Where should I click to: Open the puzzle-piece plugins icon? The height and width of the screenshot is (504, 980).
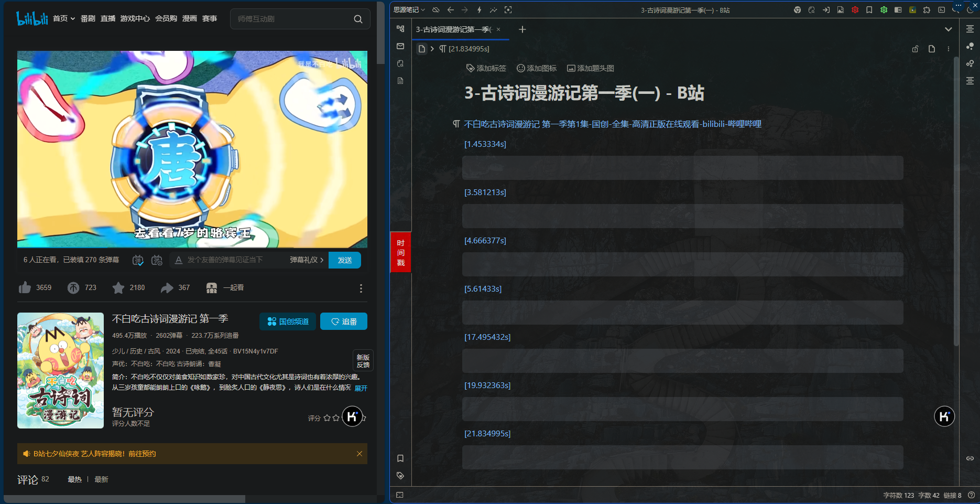[x=927, y=10]
